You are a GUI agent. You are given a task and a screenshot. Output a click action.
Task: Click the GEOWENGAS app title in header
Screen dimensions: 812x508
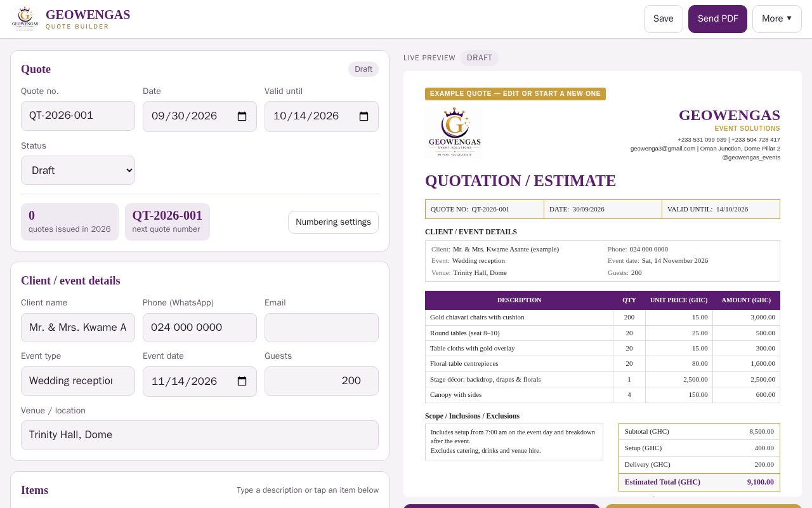tap(88, 15)
